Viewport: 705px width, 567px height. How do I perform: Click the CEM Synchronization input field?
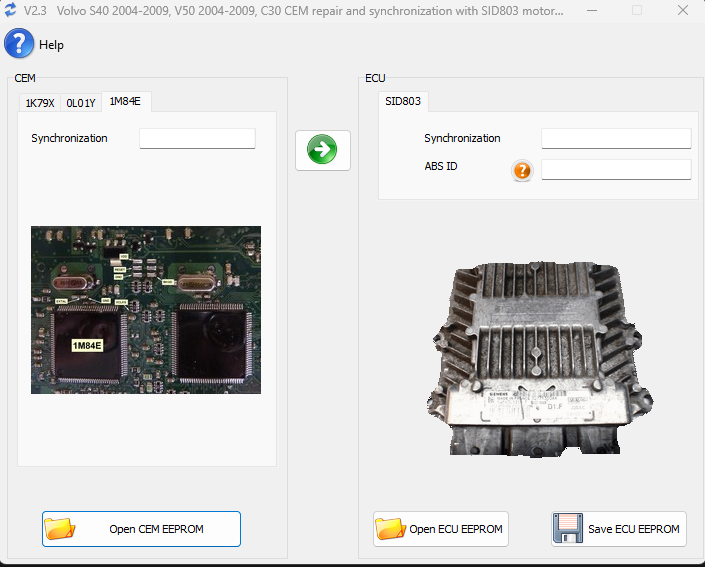point(197,138)
